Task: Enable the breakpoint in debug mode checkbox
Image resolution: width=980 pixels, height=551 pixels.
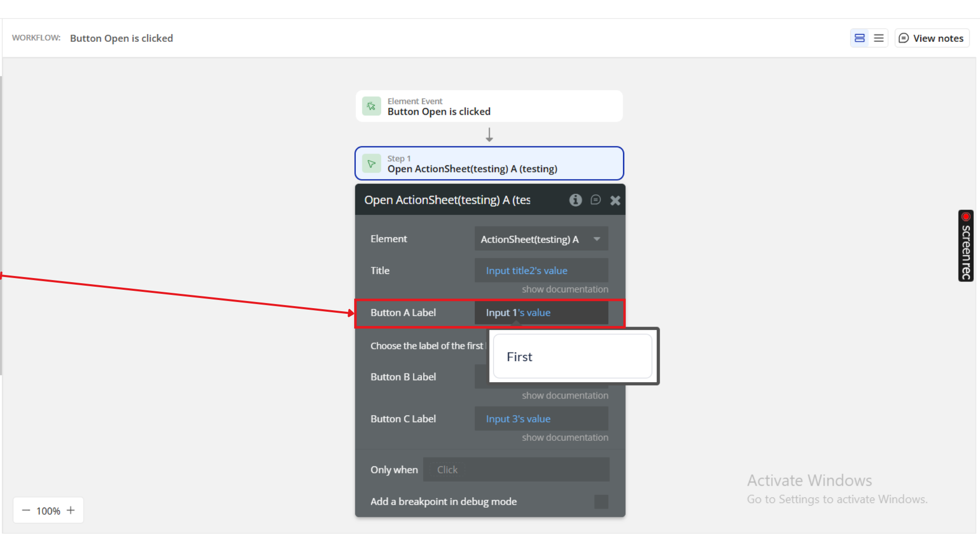Action: [x=601, y=502]
